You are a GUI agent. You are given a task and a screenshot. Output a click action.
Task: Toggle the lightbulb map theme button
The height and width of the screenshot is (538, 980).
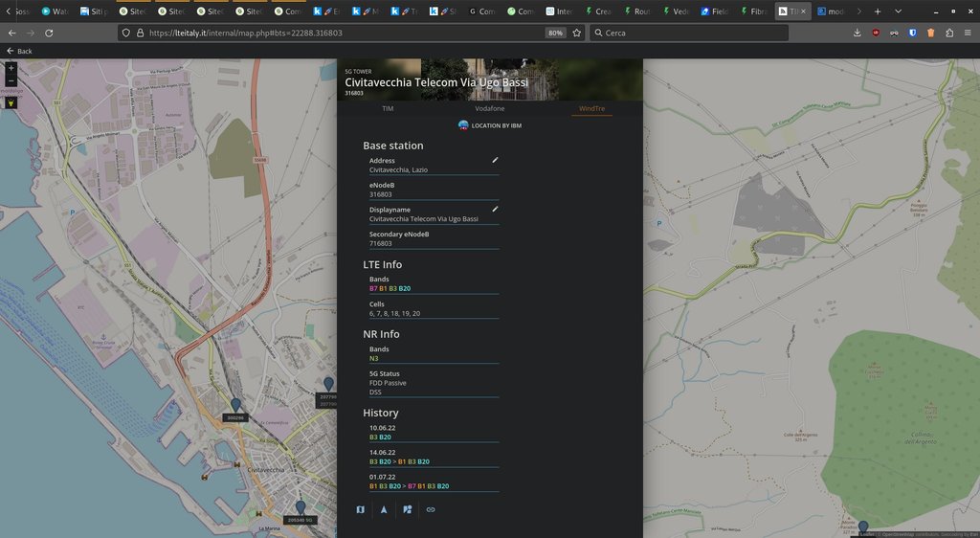point(11,101)
